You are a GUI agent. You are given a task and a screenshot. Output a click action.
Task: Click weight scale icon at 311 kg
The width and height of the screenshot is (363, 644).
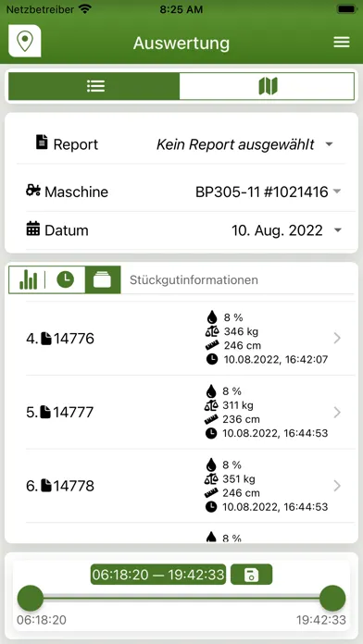click(x=211, y=405)
